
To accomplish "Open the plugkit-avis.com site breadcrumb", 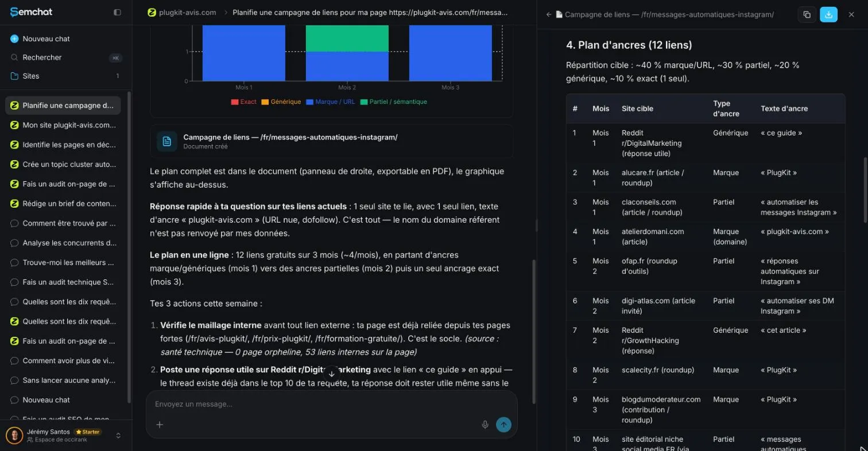I will point(181,12).
